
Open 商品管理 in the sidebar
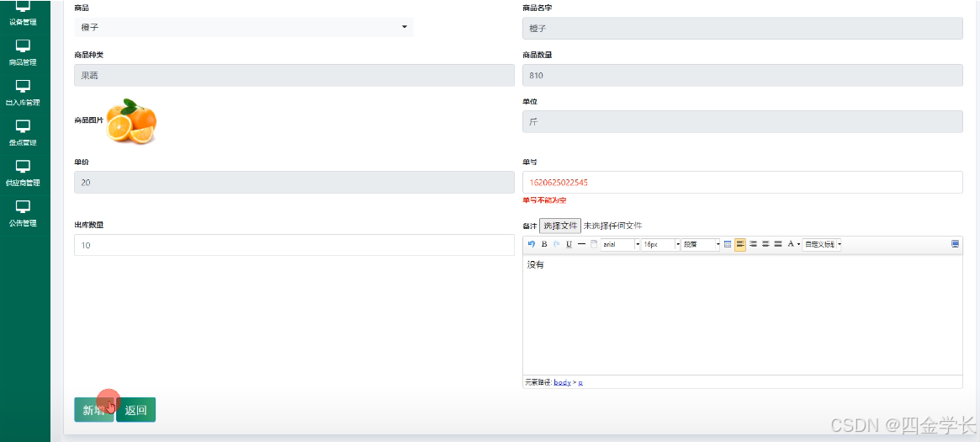pos(23,52)
